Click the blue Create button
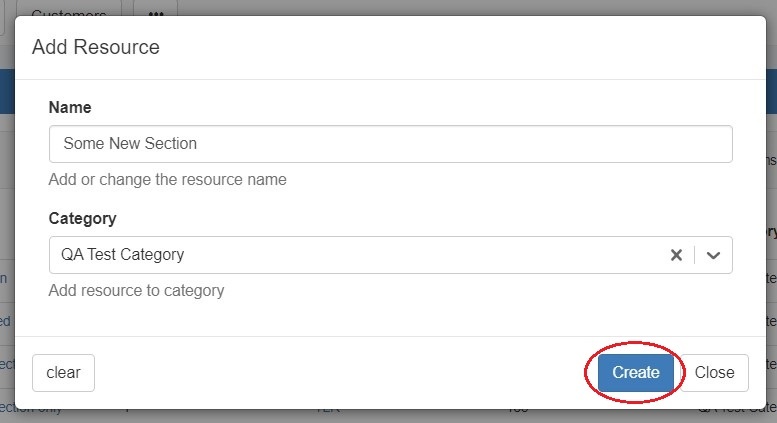777x423 pixels. [635, 373]
